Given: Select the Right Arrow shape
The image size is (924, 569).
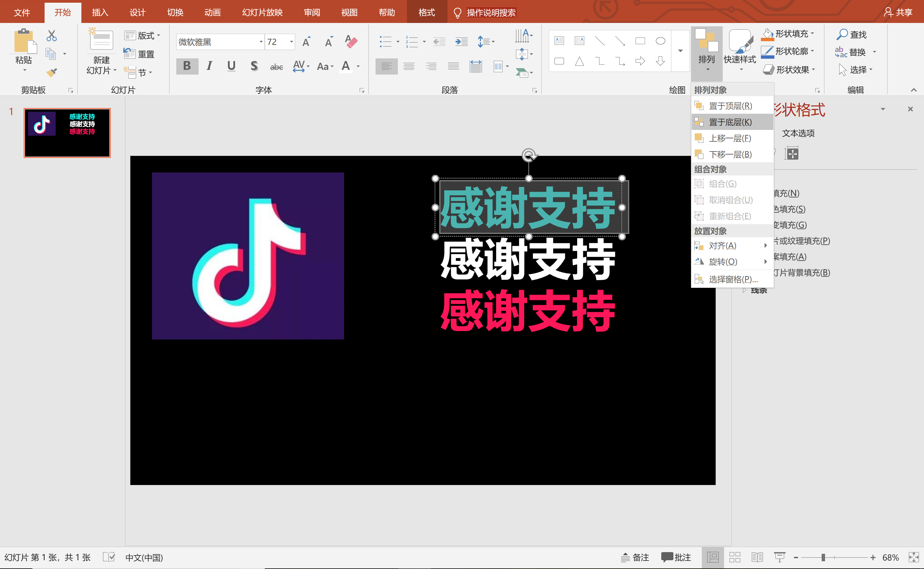Looking at the screenshot, I should click(x=640, y=61).
